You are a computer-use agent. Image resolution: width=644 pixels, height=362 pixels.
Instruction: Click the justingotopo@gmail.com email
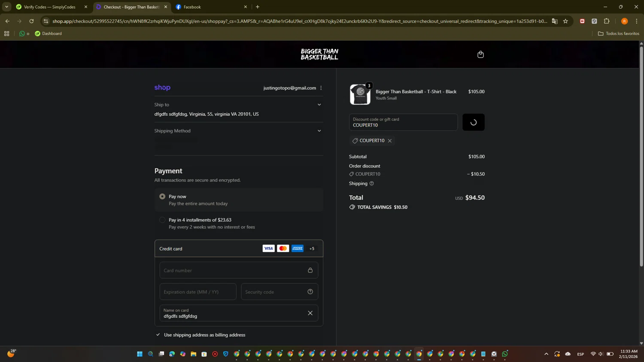coord(290,88)
